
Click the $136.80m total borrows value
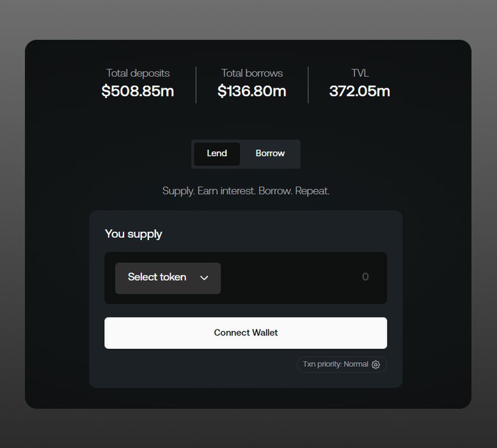coord(252,91)
